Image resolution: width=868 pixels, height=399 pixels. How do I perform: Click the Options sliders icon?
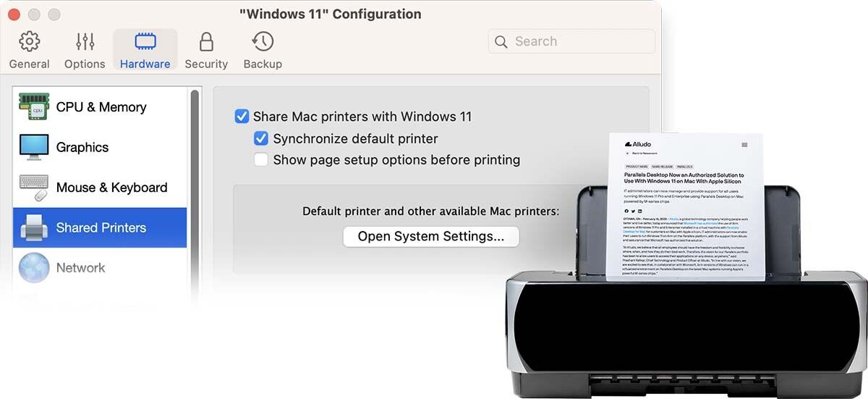tap(85, 41)
